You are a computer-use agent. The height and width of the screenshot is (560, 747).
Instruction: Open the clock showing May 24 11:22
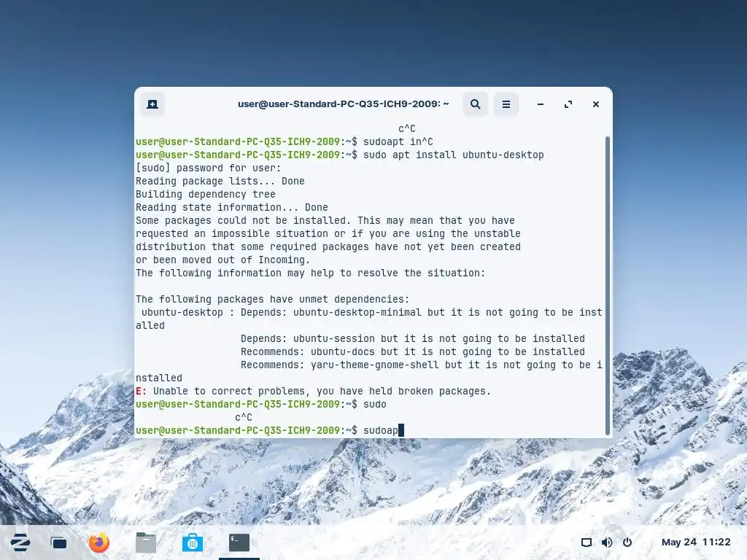coord(696,542)
